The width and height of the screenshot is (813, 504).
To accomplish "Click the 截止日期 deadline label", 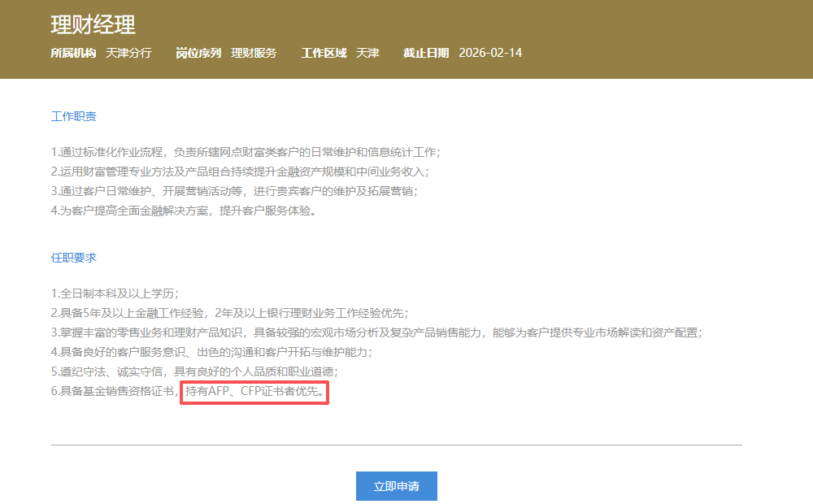I will click(x=426, y=53).
